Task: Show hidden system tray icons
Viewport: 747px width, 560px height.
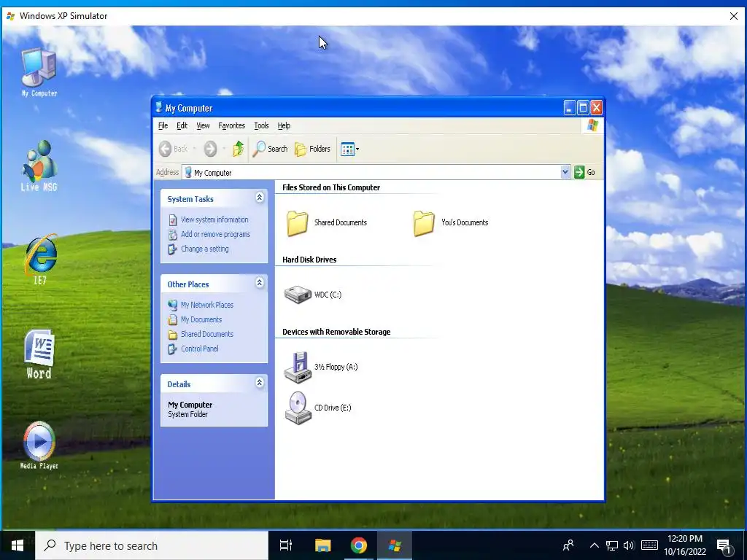Action: pyautogui.click(x=594, y=545)
